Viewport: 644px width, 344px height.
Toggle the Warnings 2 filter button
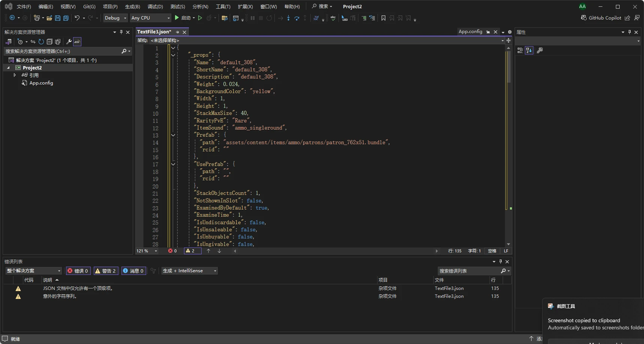[106, 270]
